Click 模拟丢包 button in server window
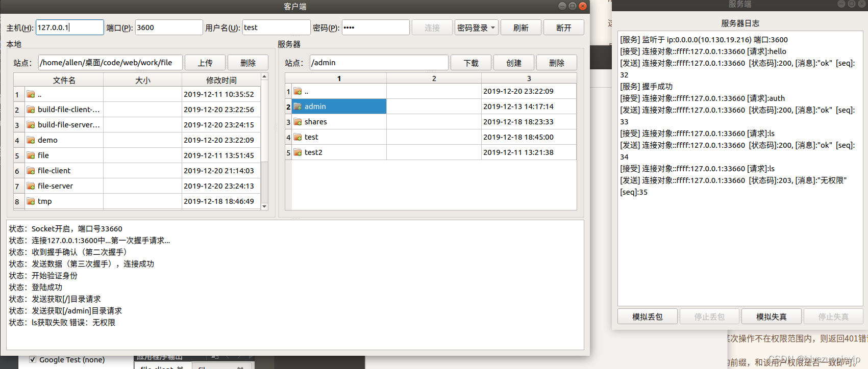868x369 pixels. pyautogui.click(x=648, y=317)
